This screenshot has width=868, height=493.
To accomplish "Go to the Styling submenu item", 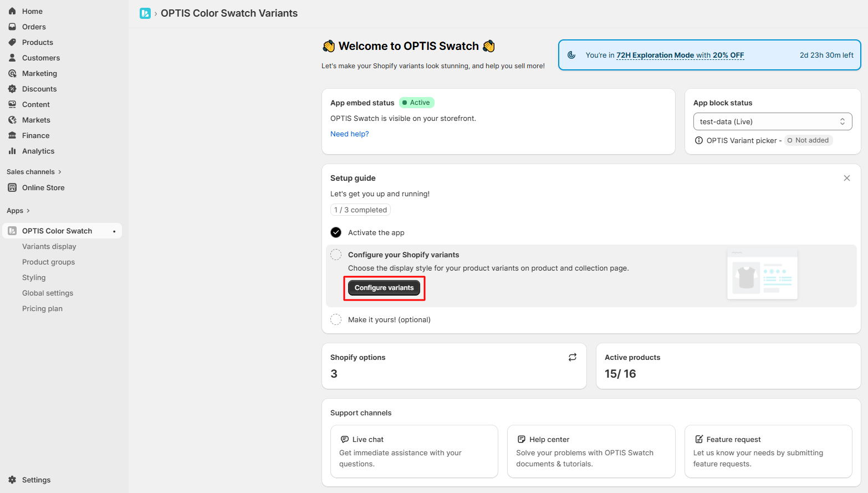I will [x=34, y=277].
